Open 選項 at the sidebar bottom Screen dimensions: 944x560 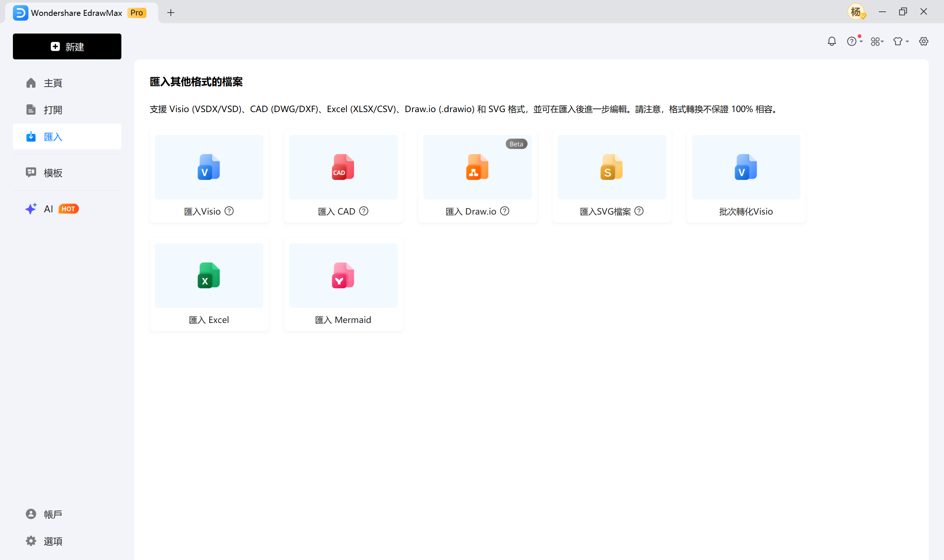53,541
